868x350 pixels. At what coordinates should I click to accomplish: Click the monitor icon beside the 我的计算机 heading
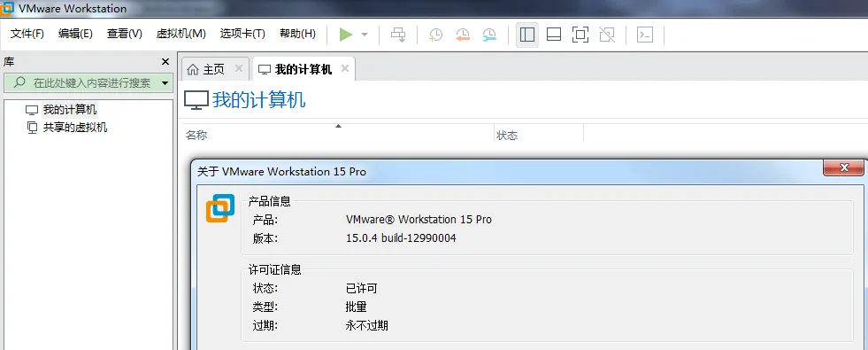pyautogui.click(x=196, y=100)
